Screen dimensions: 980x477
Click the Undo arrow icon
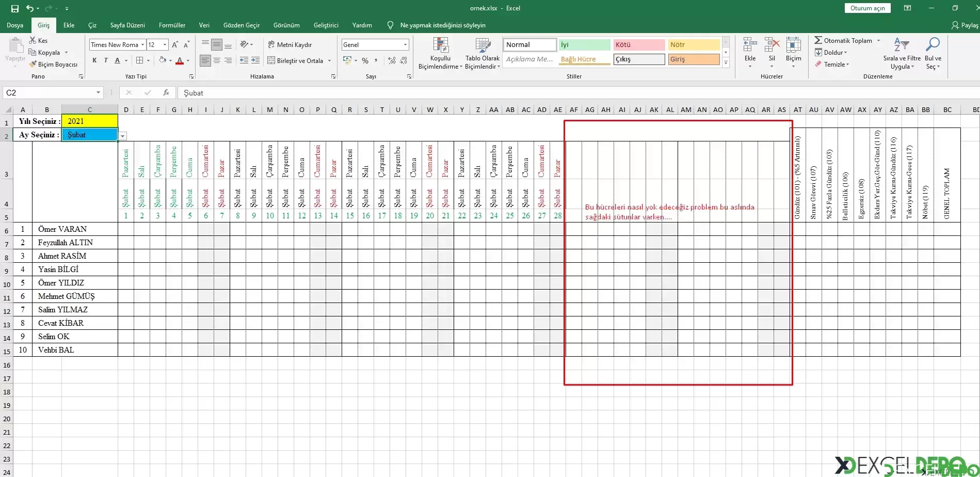(x=30, y=8)
